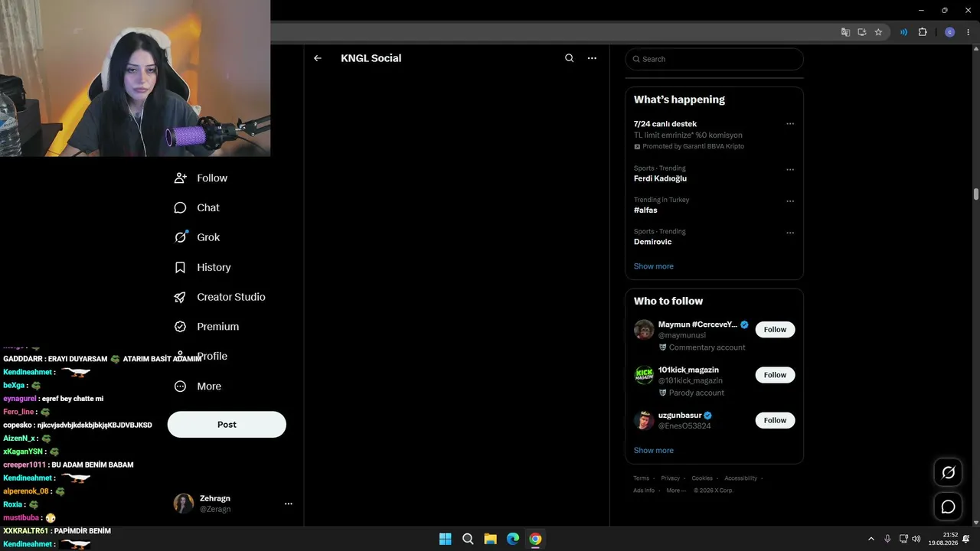Image resolution: width=980 pixels, height=551 pixels.
Task: Click the Zehragn profile avatar
Action: [184, 504]
